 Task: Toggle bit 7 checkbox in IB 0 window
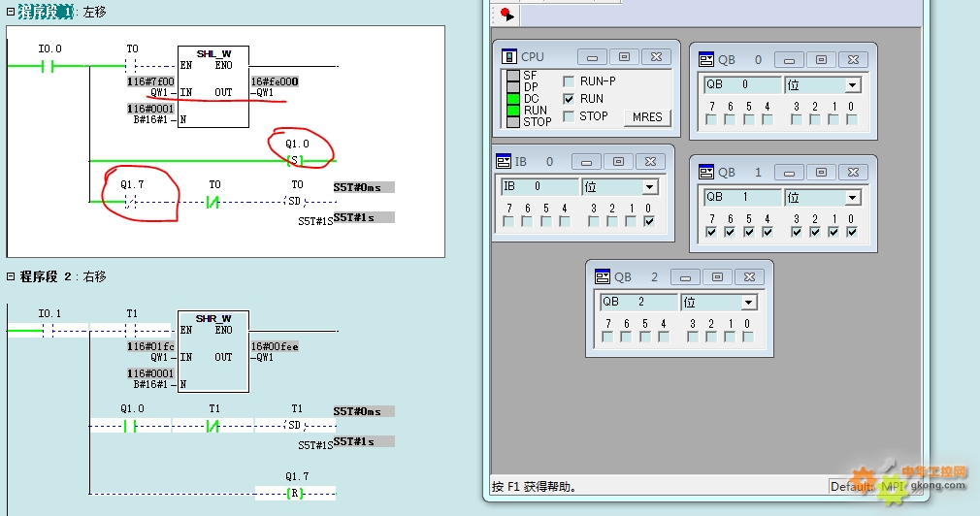(x=508, y=221)
